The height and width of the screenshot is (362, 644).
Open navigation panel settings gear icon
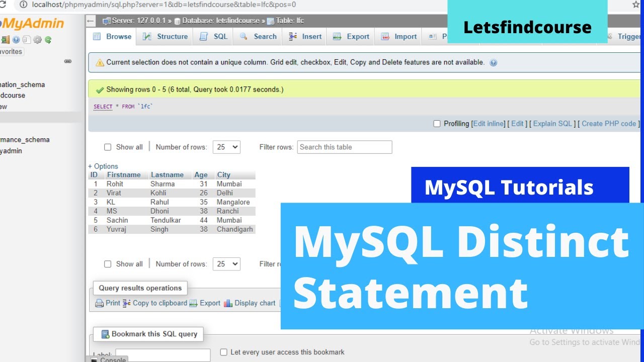click(37, 40)
